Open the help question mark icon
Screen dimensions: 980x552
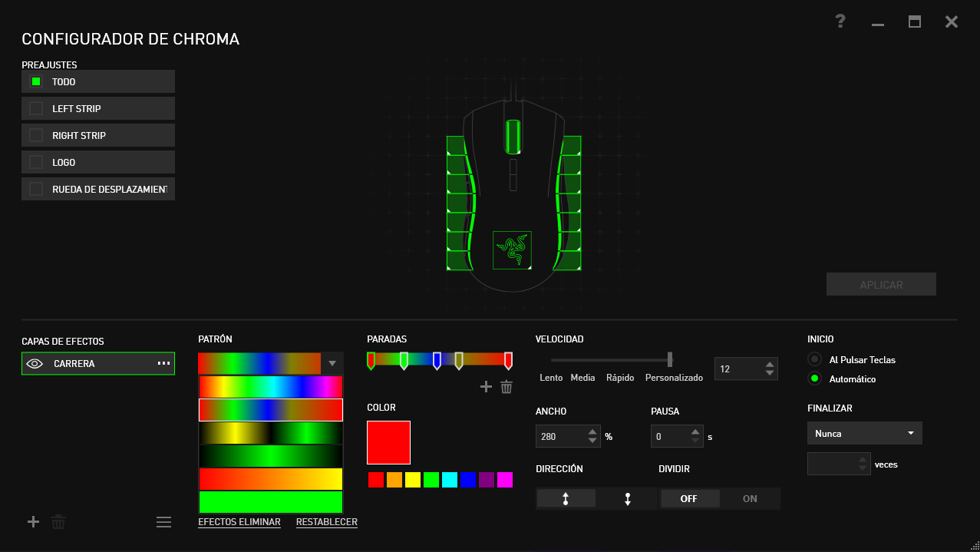pyautogui.click(x=840, y=21)
